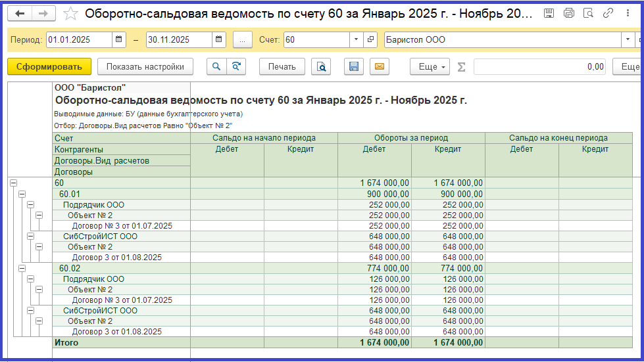The width and height of the screenshot is (644, 362).
Task: Open the Еще dropdown menu next to email
Action: pyautogui.click(x=428, y=66)
